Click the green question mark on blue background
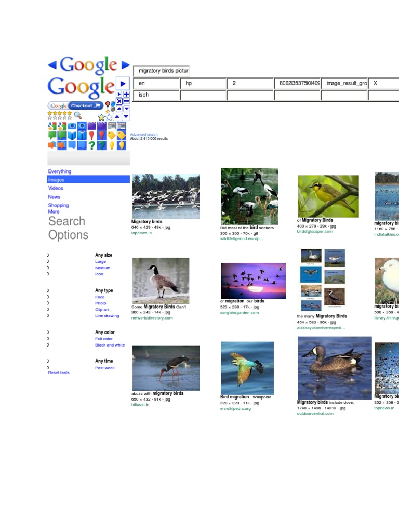399x532 pixels. click(x=101, y=145)
